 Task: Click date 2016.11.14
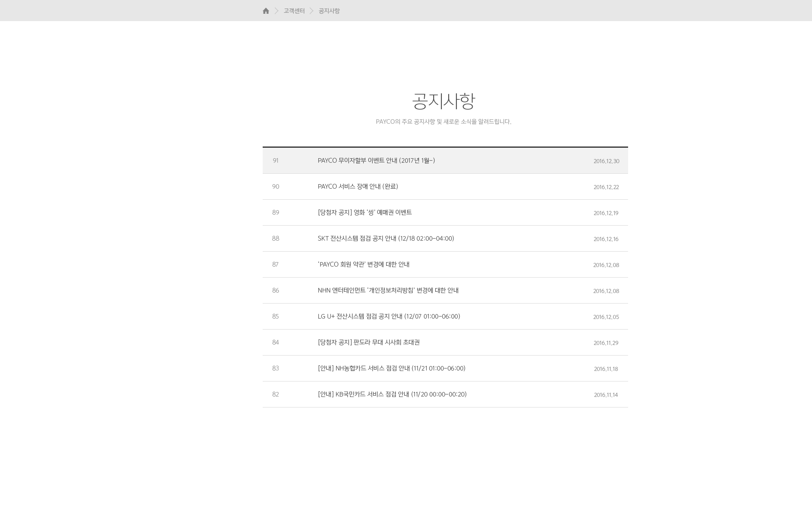click(x=606, y=395)
